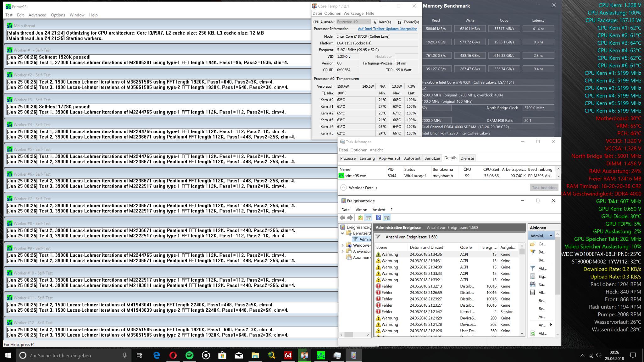This screenshot has height=362, width=644.
Task: Switch to Autostart tab in Task-Manager
Action: tap(412, 158)
